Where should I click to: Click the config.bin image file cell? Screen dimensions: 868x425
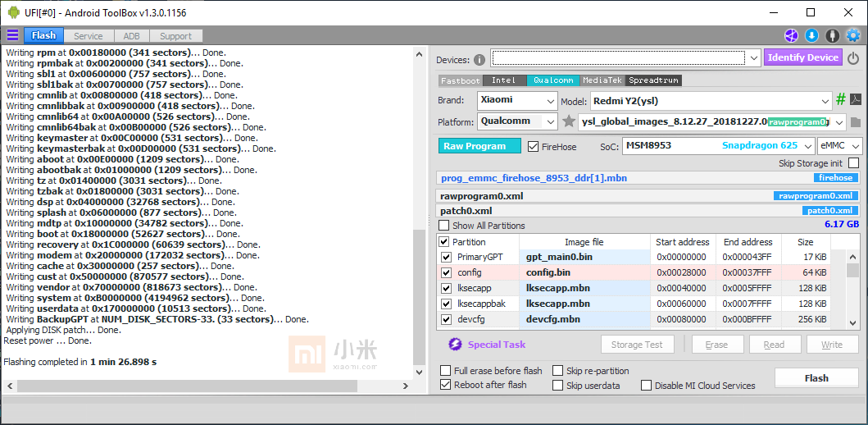coord(584,272)
